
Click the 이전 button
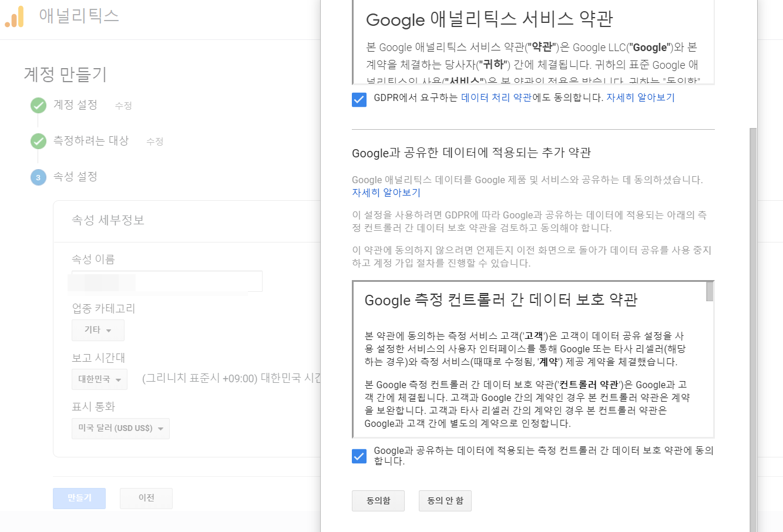pos(146,498)
